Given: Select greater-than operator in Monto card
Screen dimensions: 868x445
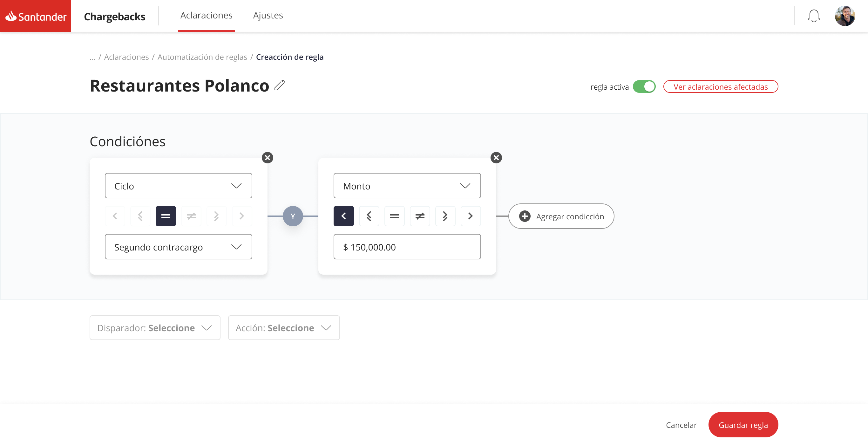Looking at the screenshot, I should [x=471, y=216].
